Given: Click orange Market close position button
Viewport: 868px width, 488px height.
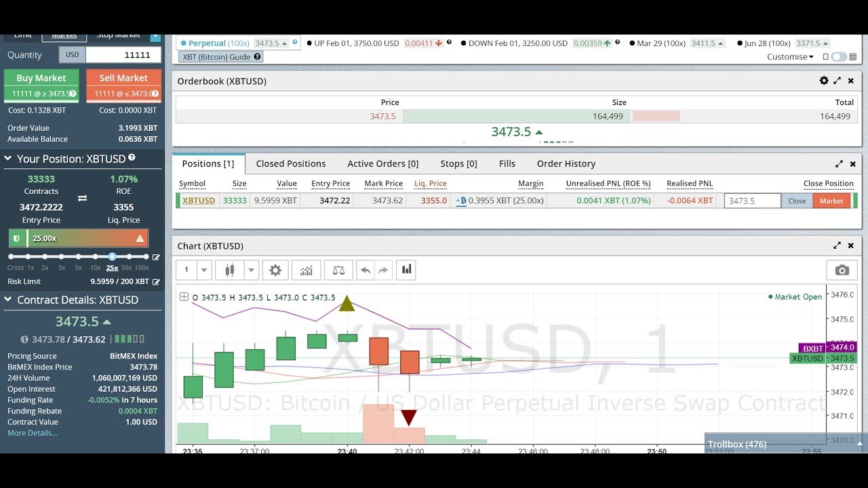Looking at the screenshot, I should [831, 201].
